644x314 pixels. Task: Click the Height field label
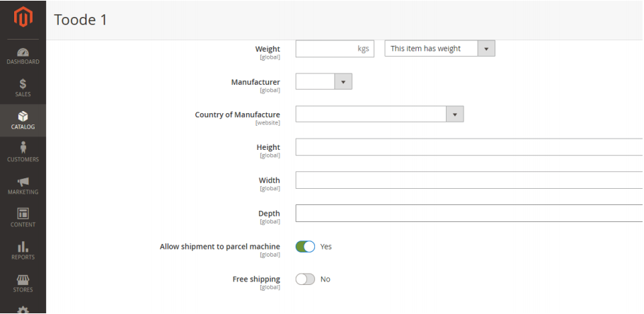tap(268, 147)
